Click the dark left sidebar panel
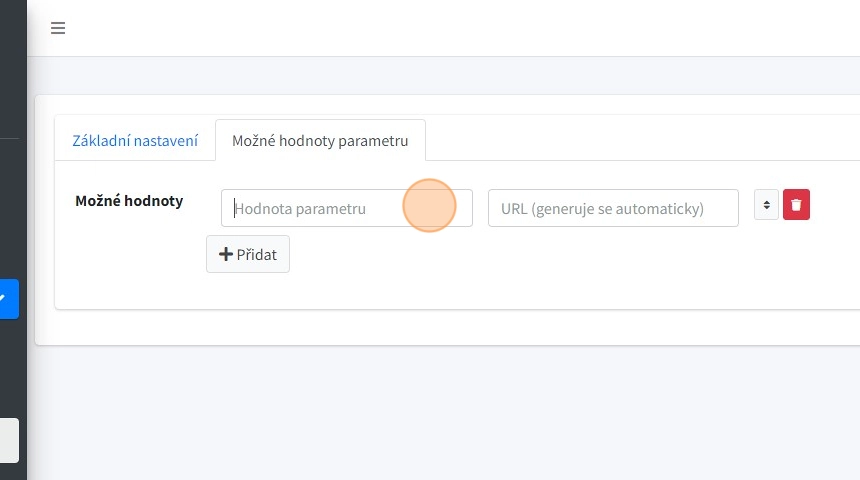Viewport: 860px width, 480px height. [12, 200]
